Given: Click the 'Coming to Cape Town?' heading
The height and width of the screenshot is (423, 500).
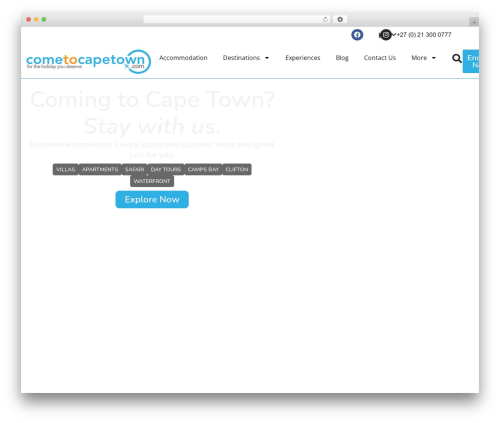Looking at the screenshot, I should point(152,99).
